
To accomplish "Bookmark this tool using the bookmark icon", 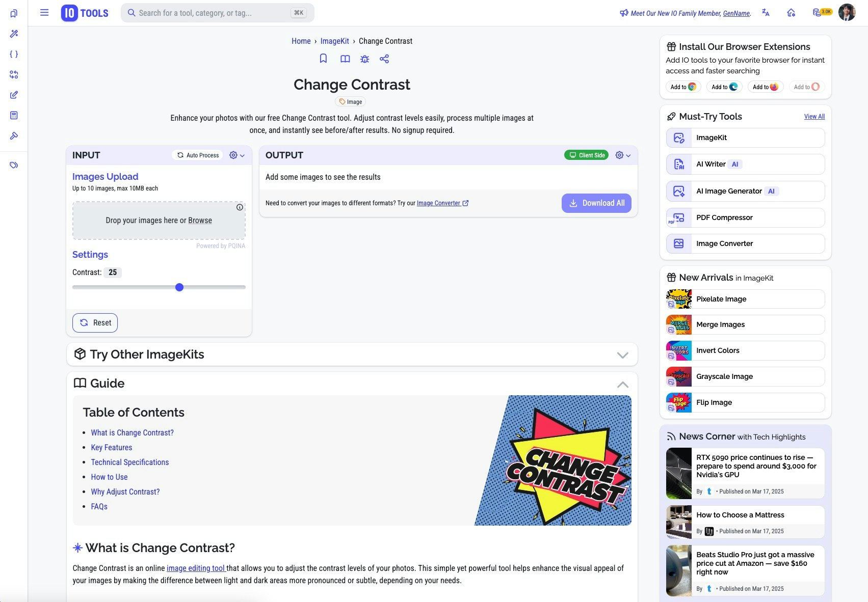I will (x=323, y=59).
